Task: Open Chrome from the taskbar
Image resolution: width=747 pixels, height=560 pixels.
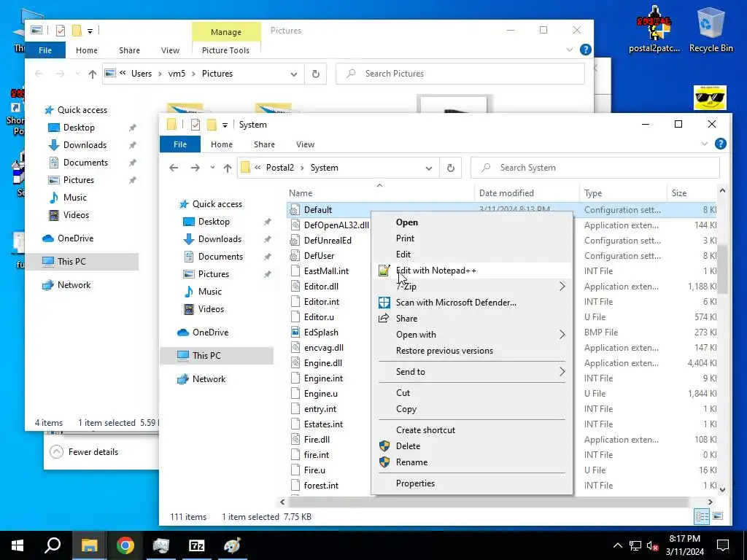Action: (125, 545)
